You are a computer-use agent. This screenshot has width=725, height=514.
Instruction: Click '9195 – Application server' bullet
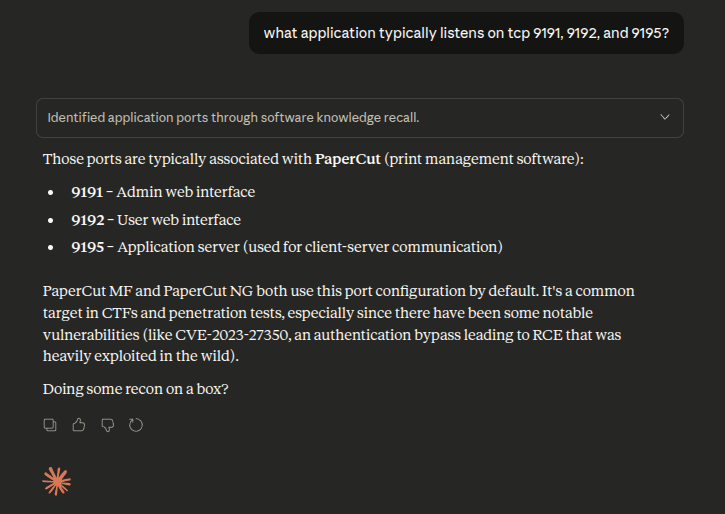[x=287, y=247]
